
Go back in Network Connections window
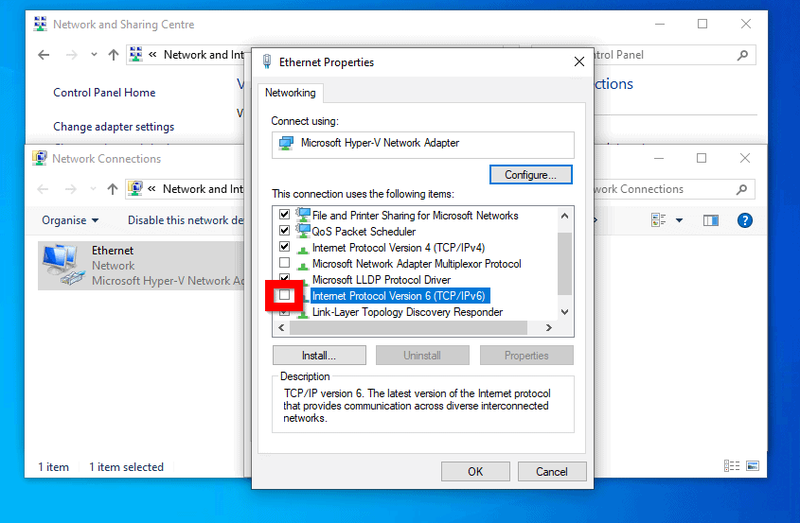(x=43, y=189)
